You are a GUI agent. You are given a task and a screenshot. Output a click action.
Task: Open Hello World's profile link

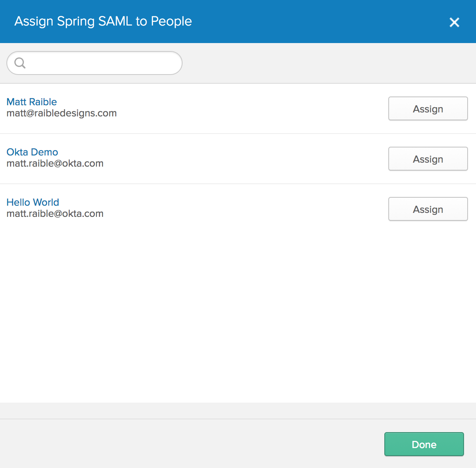pyautogui.click(x=33, y=202)
